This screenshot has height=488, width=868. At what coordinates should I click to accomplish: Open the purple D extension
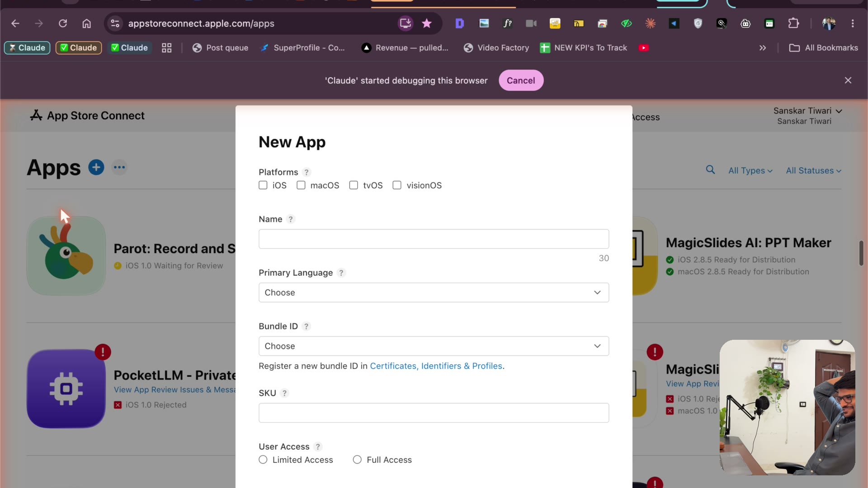point(460,23)
